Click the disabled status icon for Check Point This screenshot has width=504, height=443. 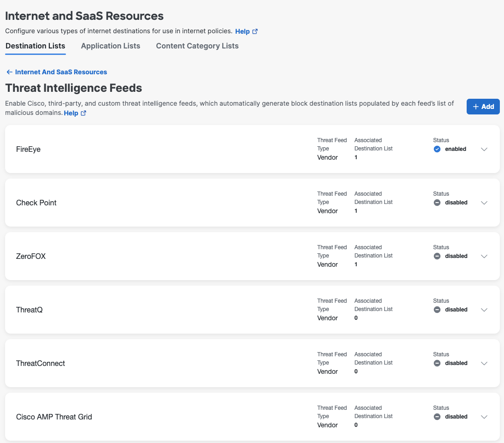coord(437,203)
